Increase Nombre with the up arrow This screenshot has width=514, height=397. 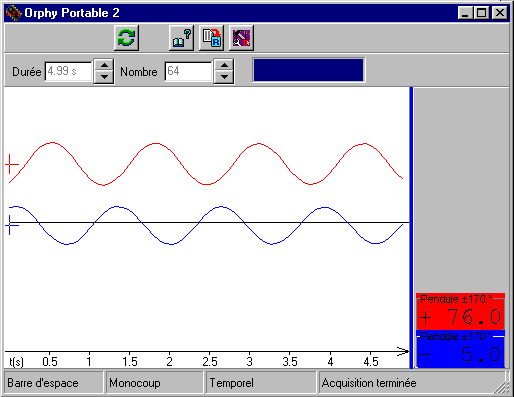[x=224, y=65]
